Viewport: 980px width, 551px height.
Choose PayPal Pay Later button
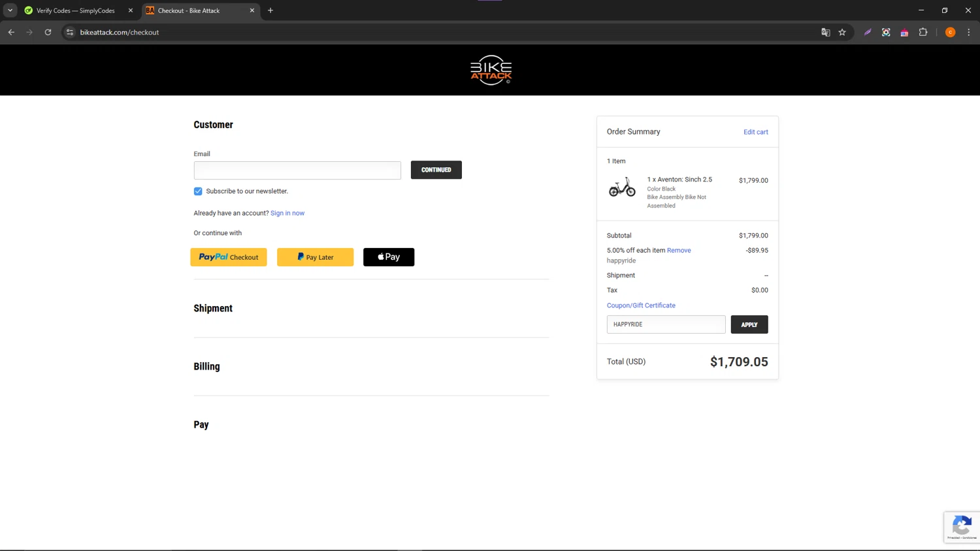point(315,257)
